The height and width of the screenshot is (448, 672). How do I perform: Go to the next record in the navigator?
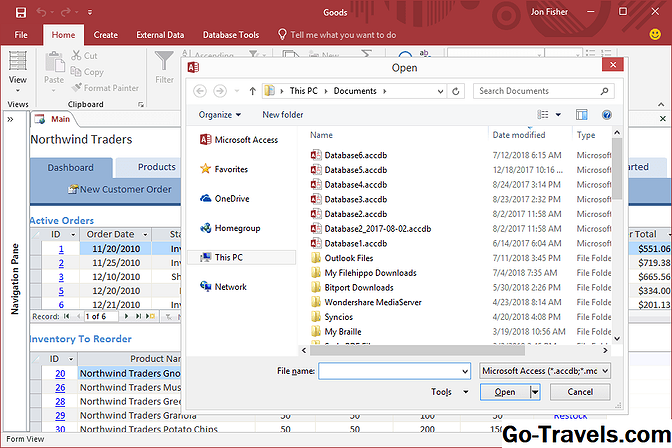(126, 316)
